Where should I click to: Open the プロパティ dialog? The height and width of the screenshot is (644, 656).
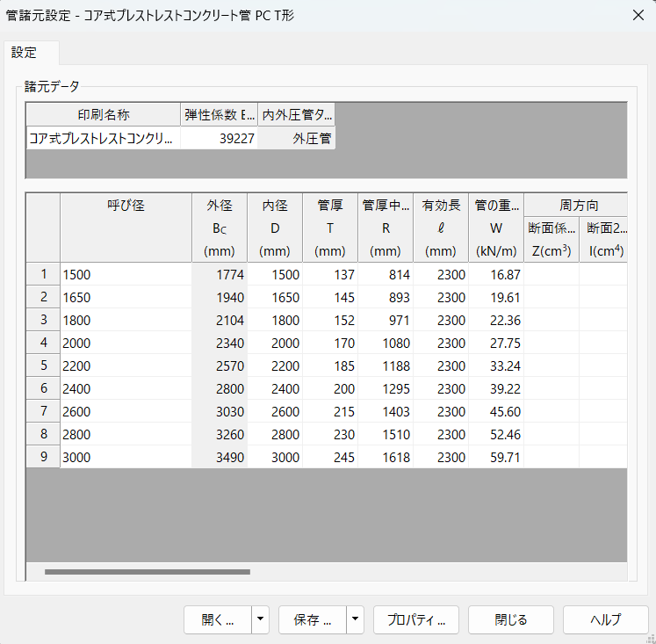416,619
